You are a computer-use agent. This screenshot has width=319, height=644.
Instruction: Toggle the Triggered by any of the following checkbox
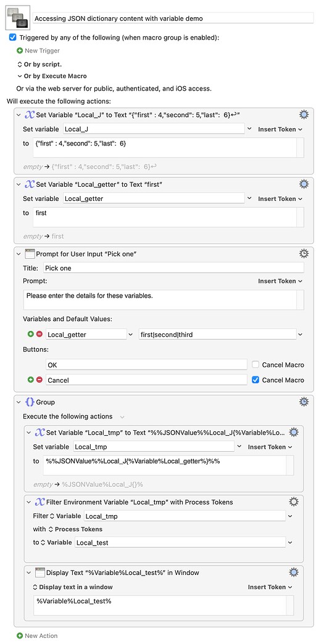pos(13,38)
